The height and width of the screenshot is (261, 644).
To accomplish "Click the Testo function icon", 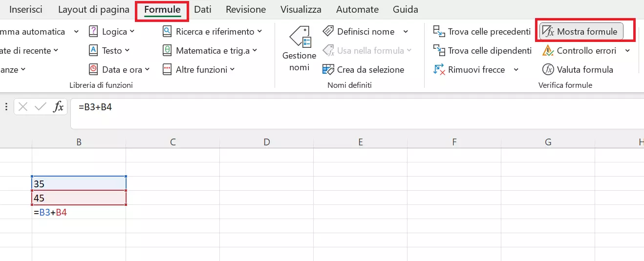I will coord(93,51).
